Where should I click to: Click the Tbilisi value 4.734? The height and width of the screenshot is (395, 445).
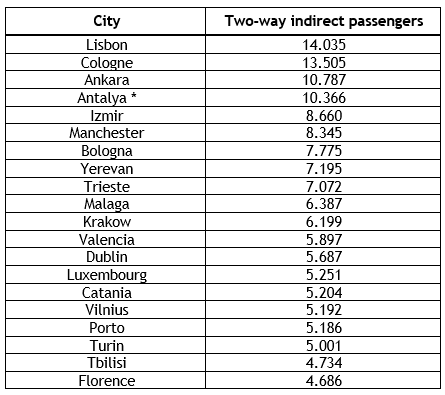tap(324, 363)
